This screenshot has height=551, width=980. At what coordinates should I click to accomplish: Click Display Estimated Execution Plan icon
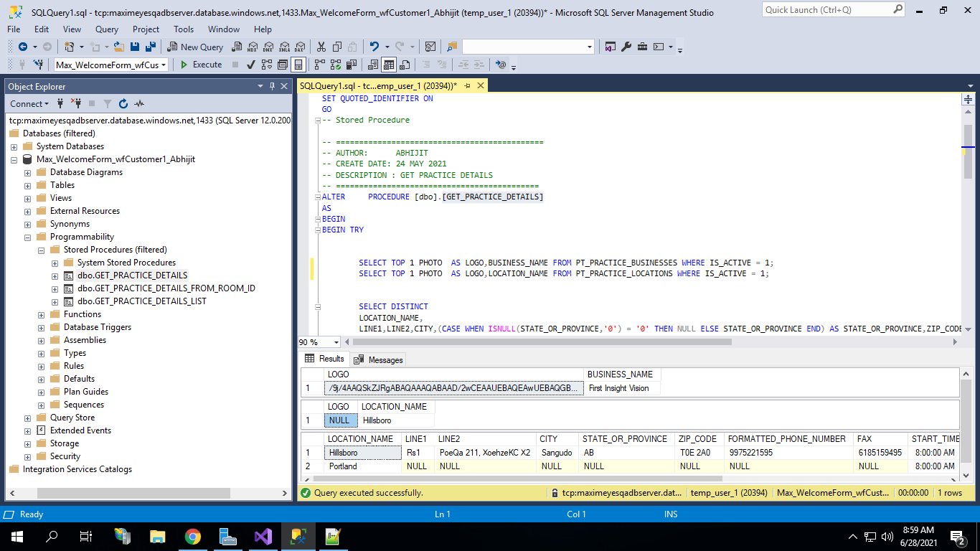click(x=267, y=65)
